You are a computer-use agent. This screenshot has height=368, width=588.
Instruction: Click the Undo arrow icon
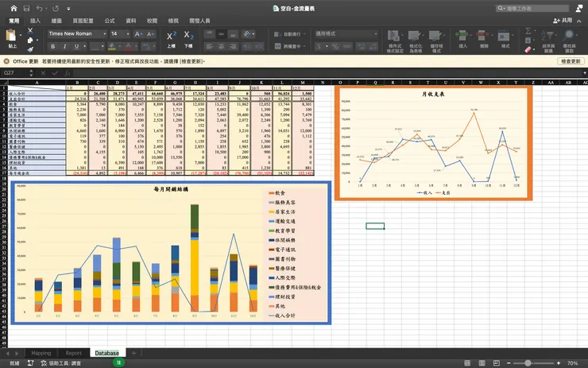40,8
